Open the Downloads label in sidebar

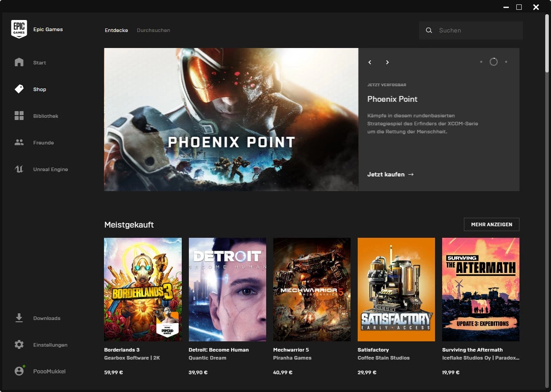click(47, 318)
